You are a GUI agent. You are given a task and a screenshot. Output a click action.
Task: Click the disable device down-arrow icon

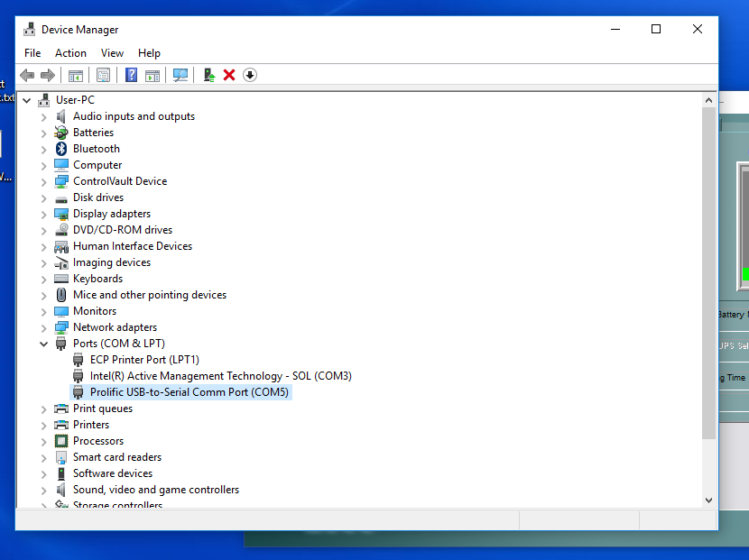pyautogui.click(x=250, y=75)
